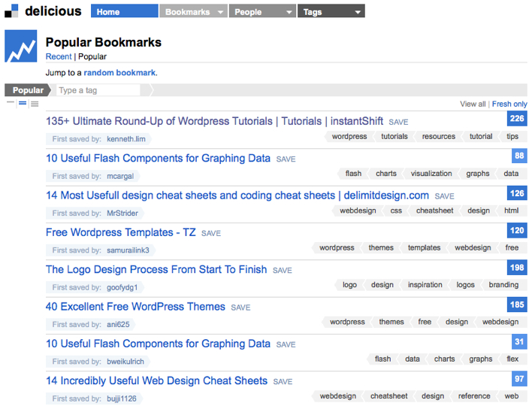Viewport: 532px width, 406px height.
Task: Switch to Recent bookmarks
Action: click(x=59, y=56)
